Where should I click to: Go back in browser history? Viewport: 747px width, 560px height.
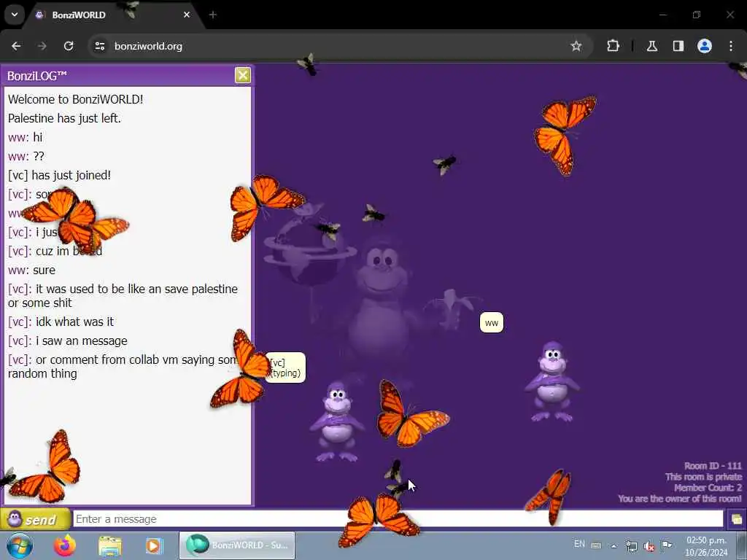tap(16, 46)
